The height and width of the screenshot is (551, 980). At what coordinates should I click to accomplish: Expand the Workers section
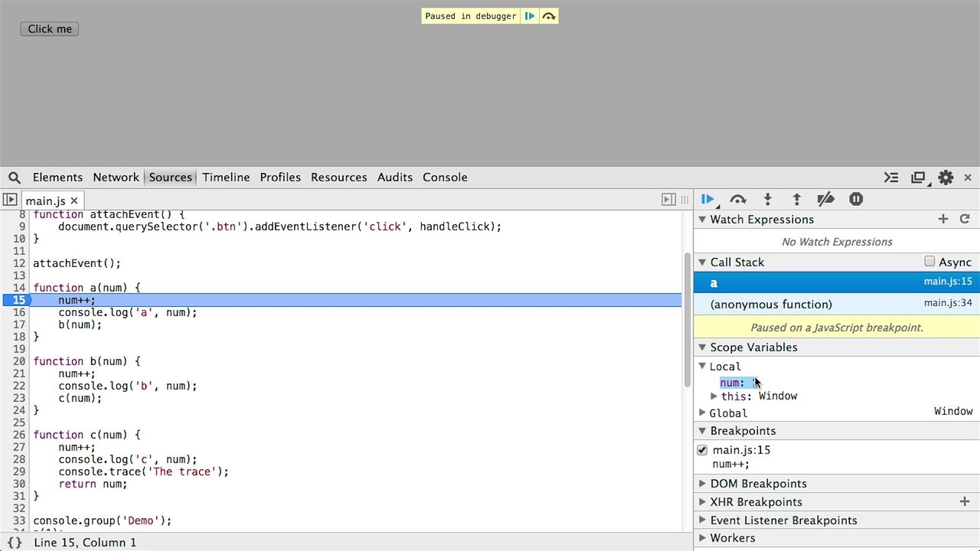tap(702, 538)
